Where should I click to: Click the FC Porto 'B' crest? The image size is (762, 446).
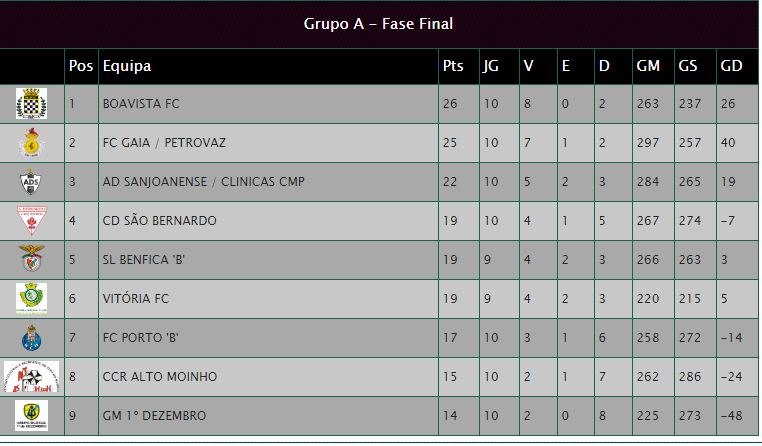point(31,338)
